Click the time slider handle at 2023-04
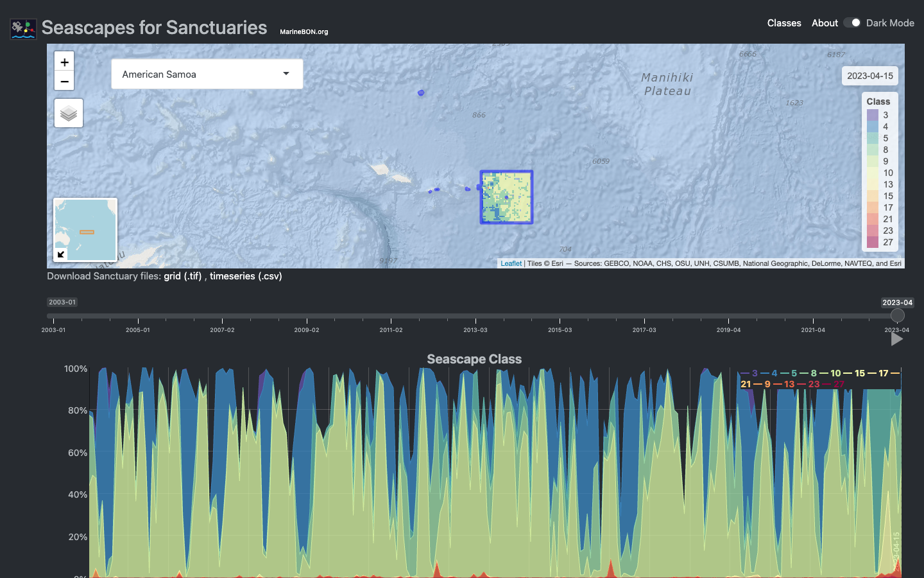924x578 pixels. tap(897, 315)
